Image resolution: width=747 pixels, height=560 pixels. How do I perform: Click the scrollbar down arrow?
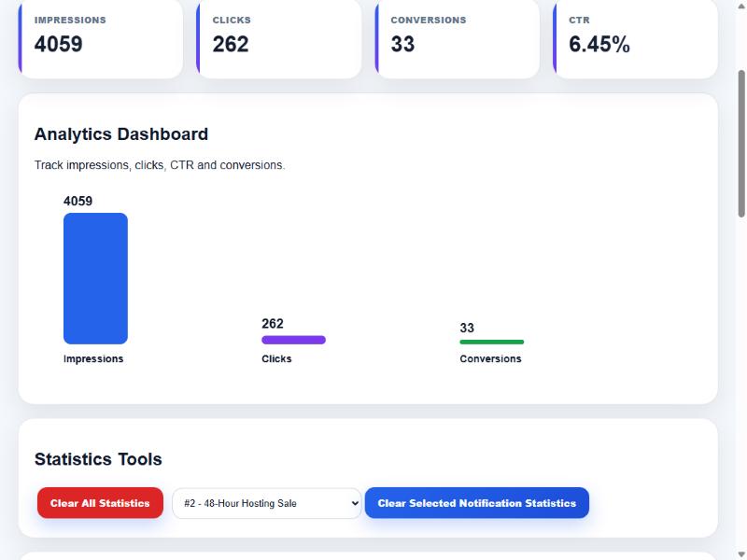pyautogui.click(x=741, y=554)
